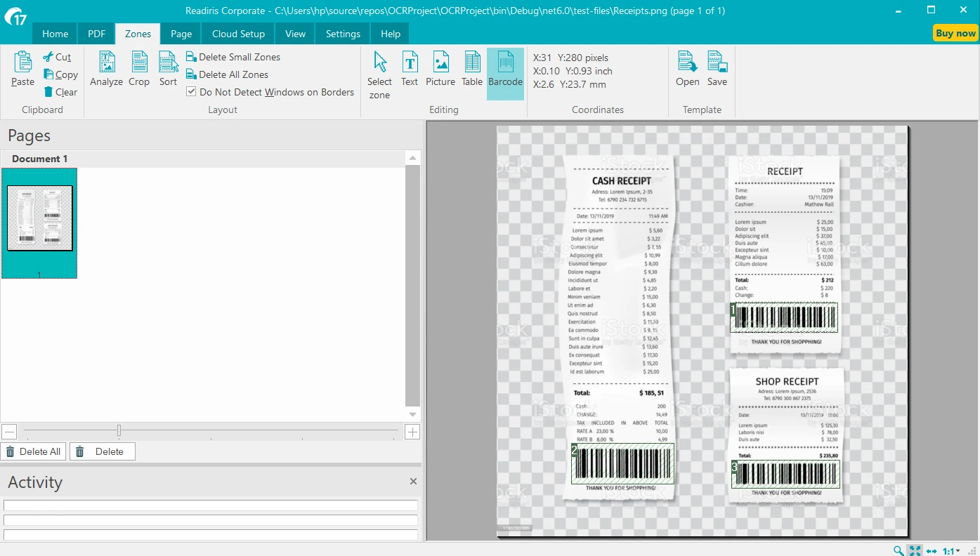This screenshot has width=980, height=556.
Task: Select the Crop tool
Action: pos(139,69)
